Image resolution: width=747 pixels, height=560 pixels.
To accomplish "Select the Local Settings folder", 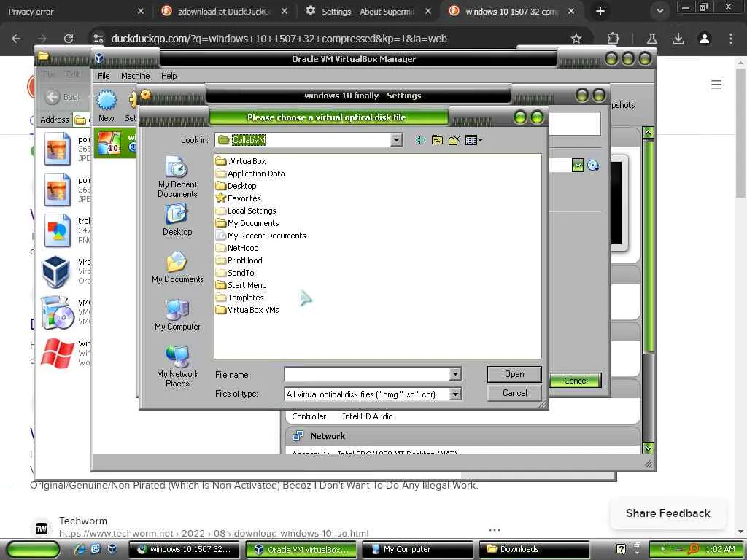I will click(x=246, y=211).
